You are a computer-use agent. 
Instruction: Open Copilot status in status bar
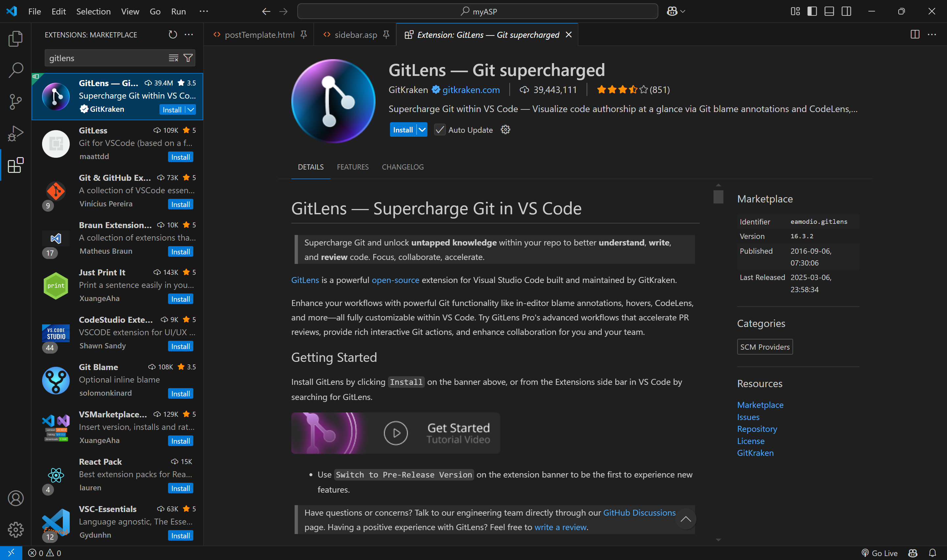click(x=913, y=553)
